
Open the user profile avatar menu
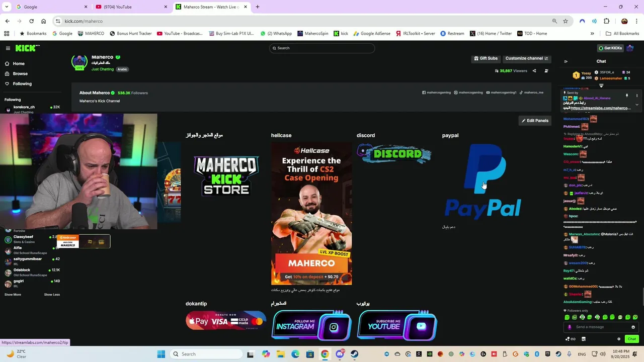(x=630, y=48)
